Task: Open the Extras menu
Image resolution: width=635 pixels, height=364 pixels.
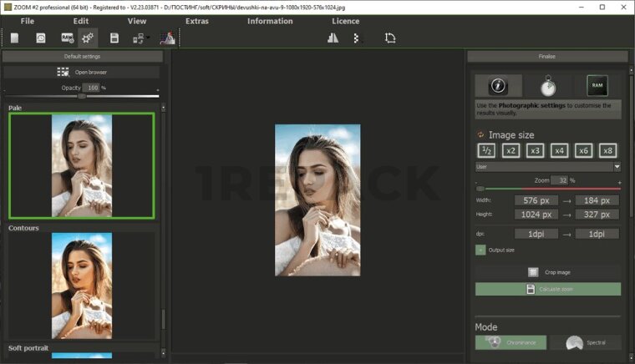Action: click(196, 21)
